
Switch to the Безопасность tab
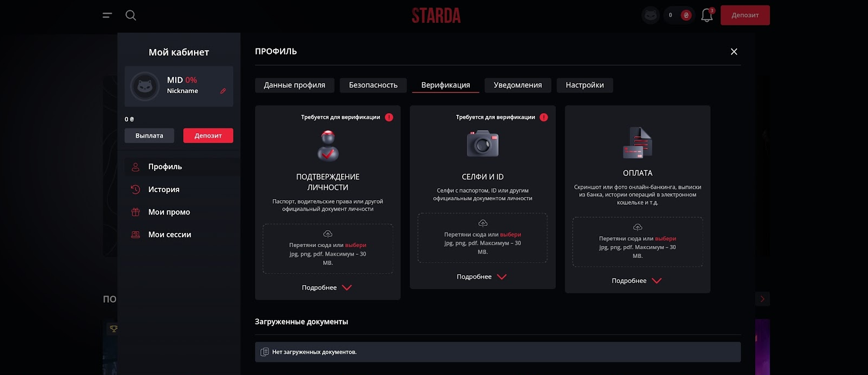(373, 85)
